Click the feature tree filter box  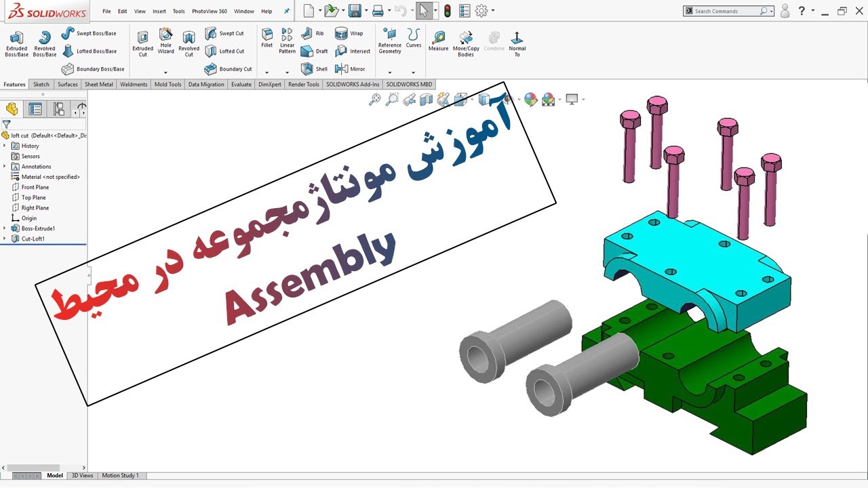click(x=43, y=125)
